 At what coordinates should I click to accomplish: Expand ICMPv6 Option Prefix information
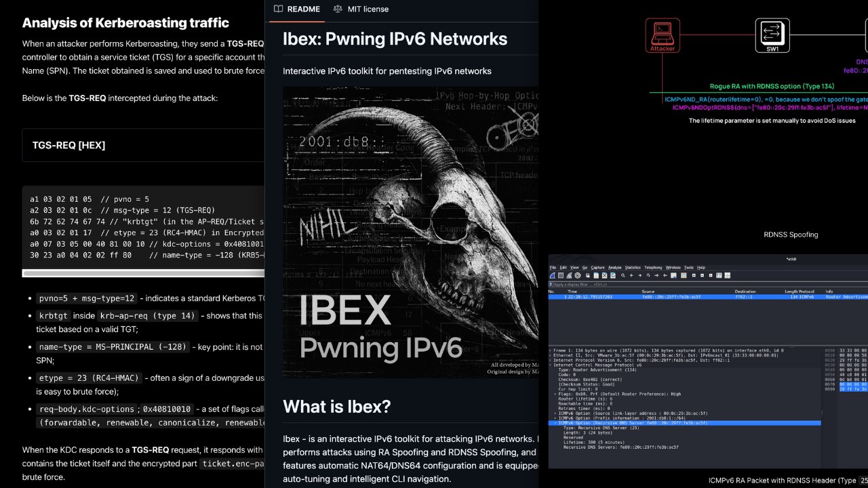[x=556, y=418]
